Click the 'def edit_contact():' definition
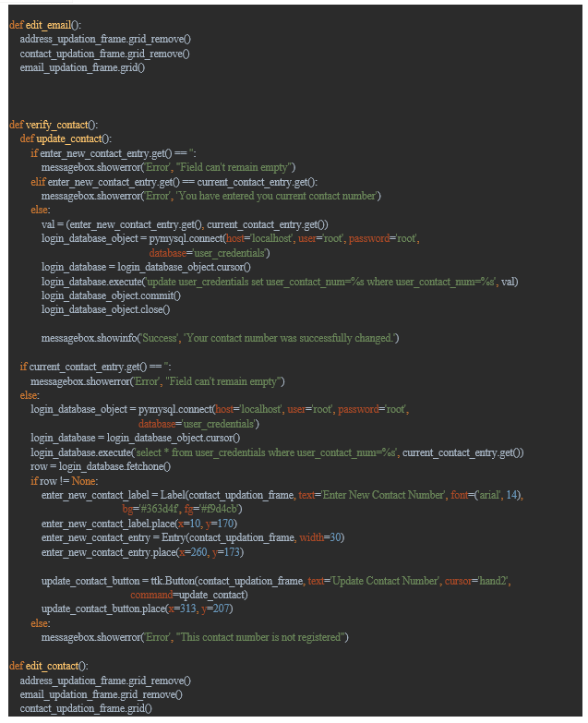This screenshot has height=723, width=588. [49, 666]
